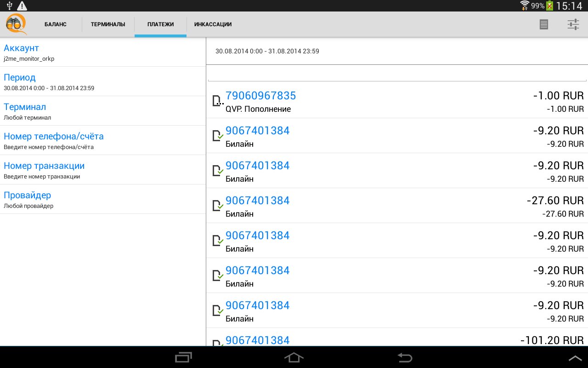Open the Провайдер filter selector
Image resolution: width=588 pixels, height=368 pixels.
(x=103, y=199)
